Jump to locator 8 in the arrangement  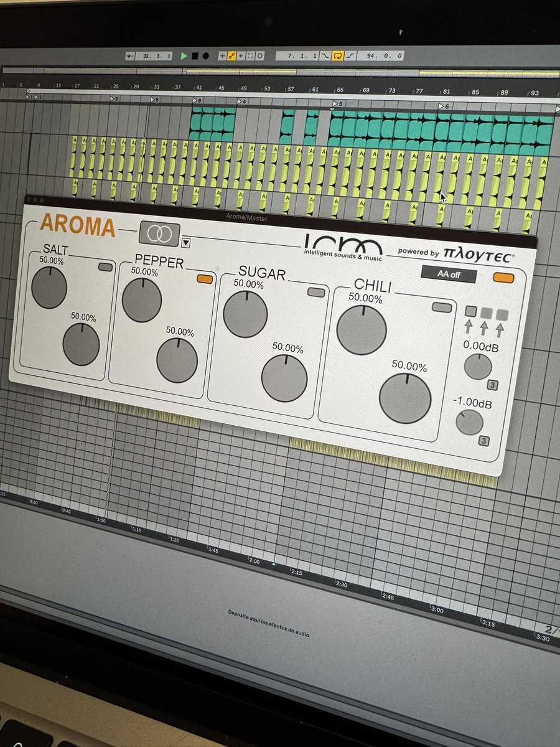(x=154, y=99)
